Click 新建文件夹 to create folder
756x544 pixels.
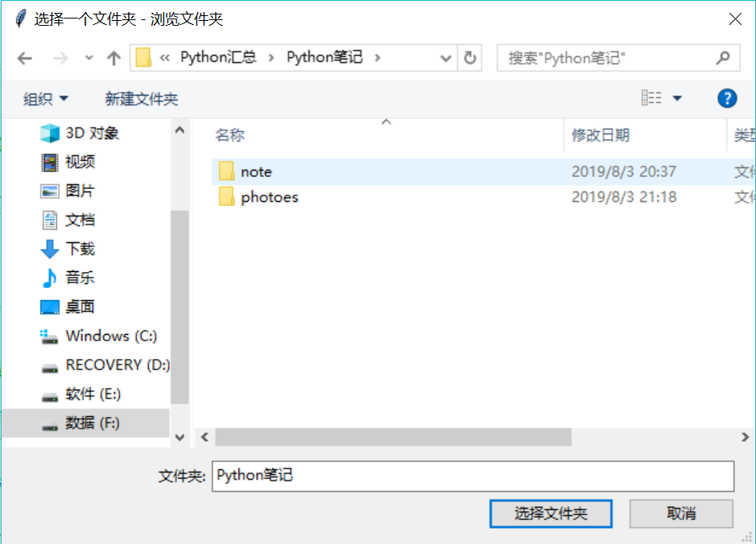click(x=141, y=99)
